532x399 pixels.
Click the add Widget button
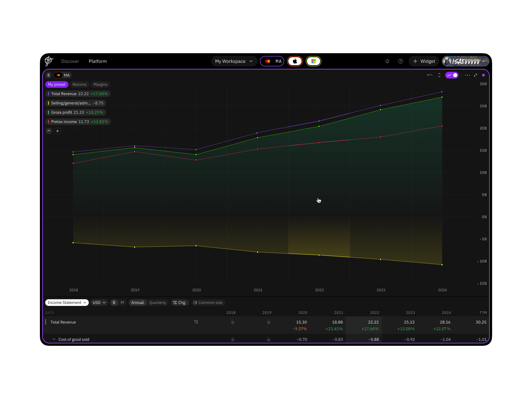click(x=424, y=61)
